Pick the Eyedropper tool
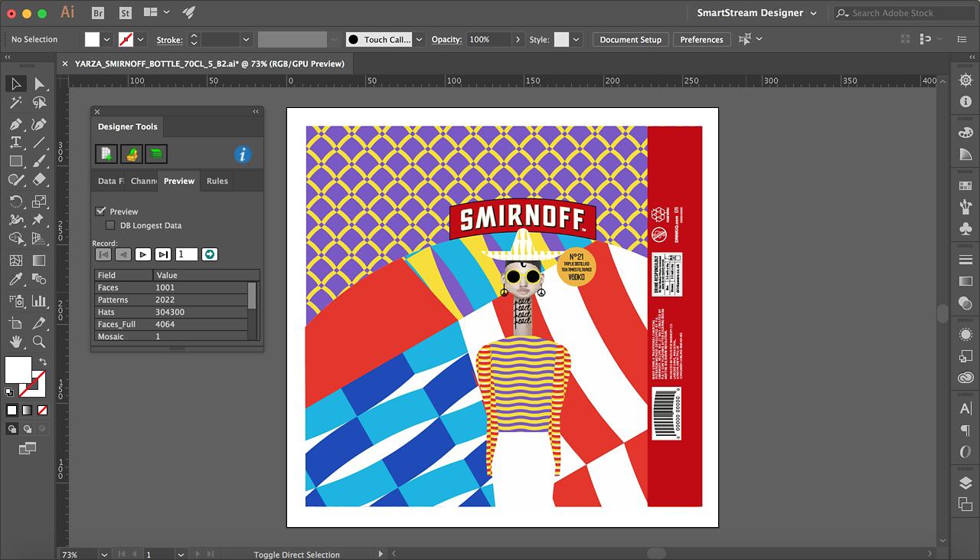Viewport: 980px width, 560px height. 15,280
